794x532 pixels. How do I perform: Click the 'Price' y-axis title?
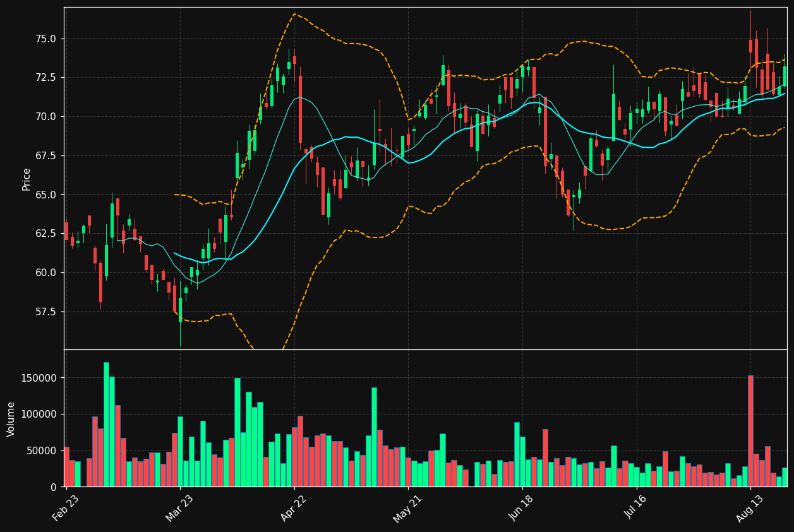coord(27,179)
